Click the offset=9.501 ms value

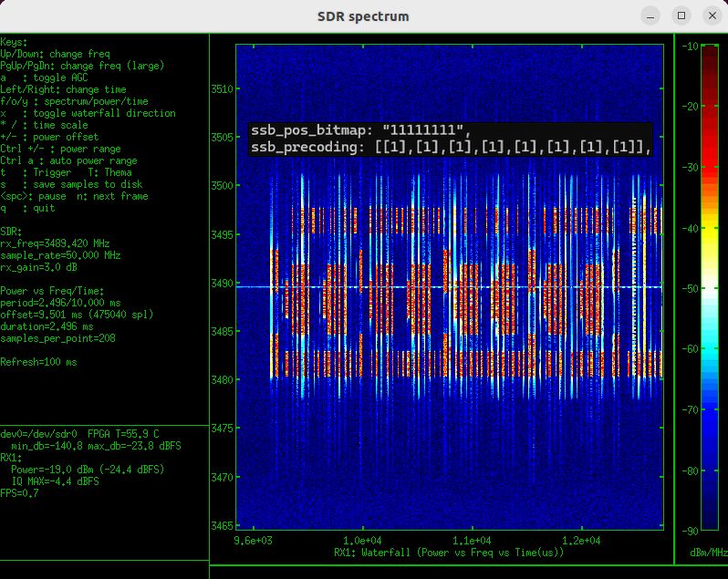tap(77, 315)
